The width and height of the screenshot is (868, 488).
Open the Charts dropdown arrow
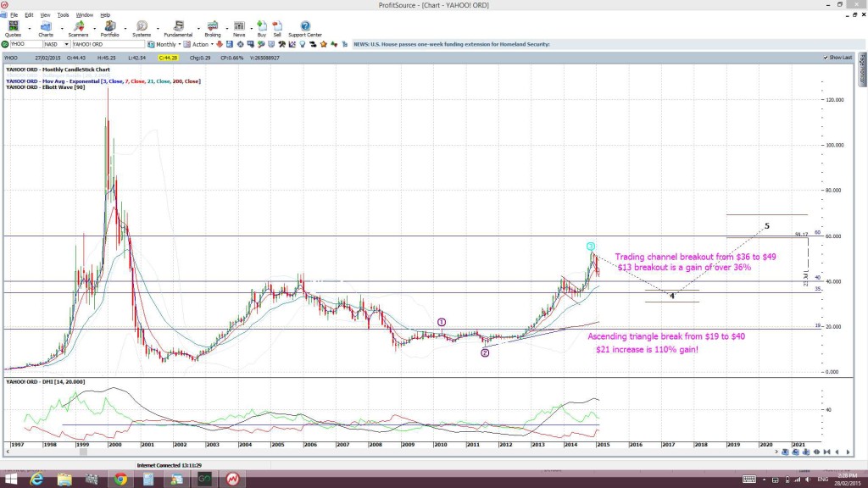pyautogui.click(x=61, y=28)
